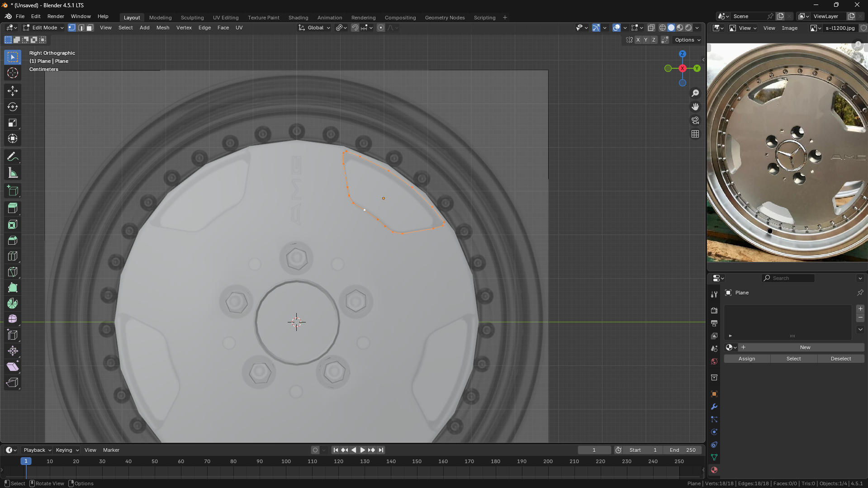The image size is (868, 488).
Task: Activate the Move tool
Action: [x=13, y=91]
